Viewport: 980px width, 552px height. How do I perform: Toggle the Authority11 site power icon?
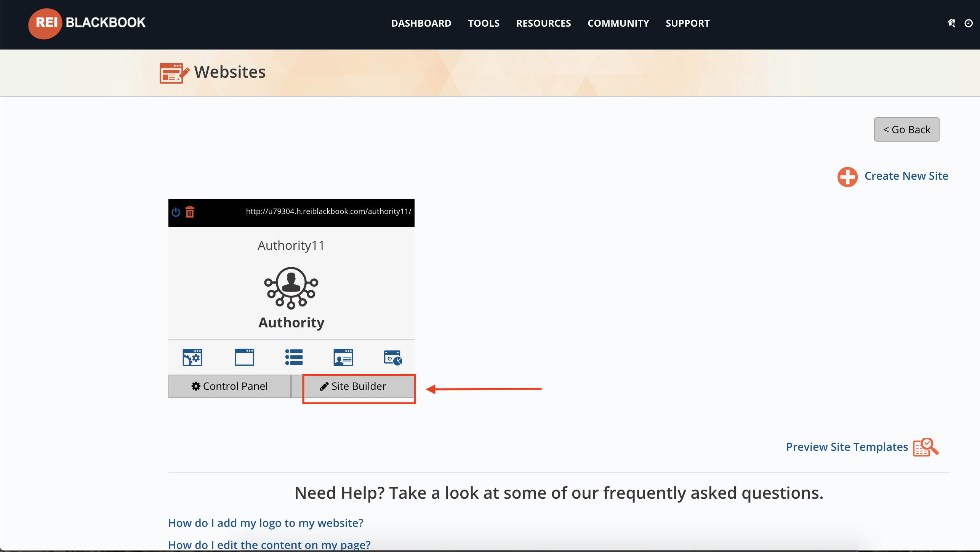pos(176,212)
